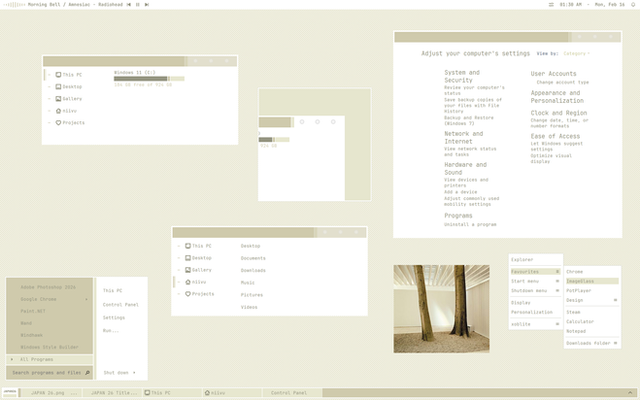This screenshot has width=640, height=400.
Task: Click the power icon at top-right corner
Action: (x=633, y=4)
